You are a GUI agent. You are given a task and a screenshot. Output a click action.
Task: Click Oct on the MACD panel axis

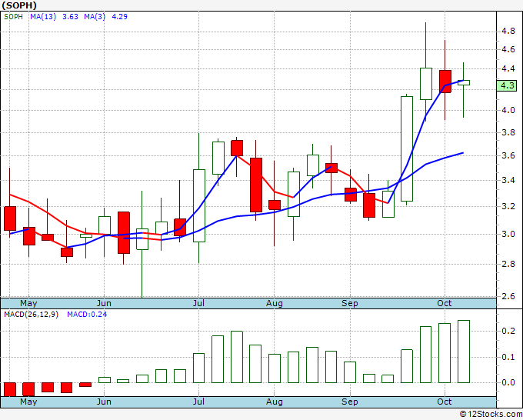tap(445, 402)
